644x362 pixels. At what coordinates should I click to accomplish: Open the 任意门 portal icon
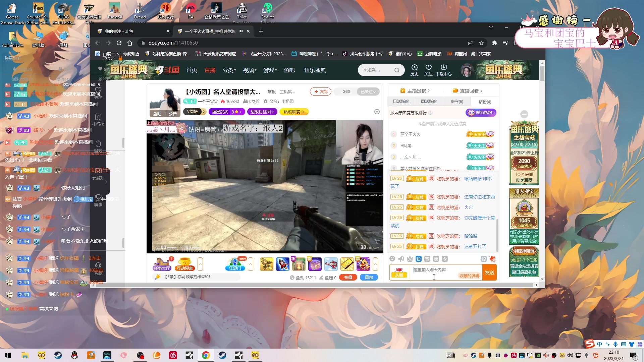(235, 264)
